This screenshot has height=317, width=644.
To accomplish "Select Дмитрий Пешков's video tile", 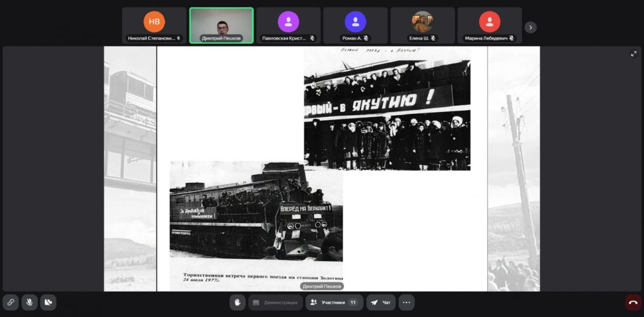I will (222, 24).
